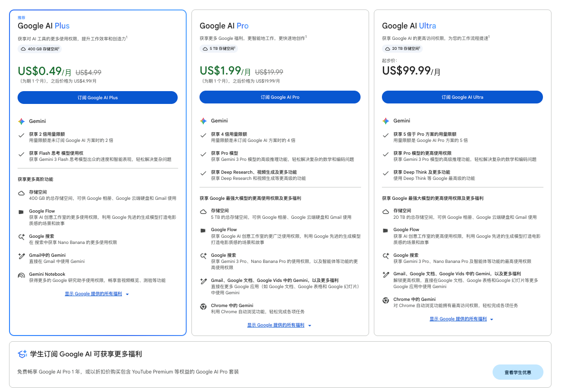Click the 400 GB 存储空间 chip
The height and width of the screenshot is (392, 561).
(40, 49)
